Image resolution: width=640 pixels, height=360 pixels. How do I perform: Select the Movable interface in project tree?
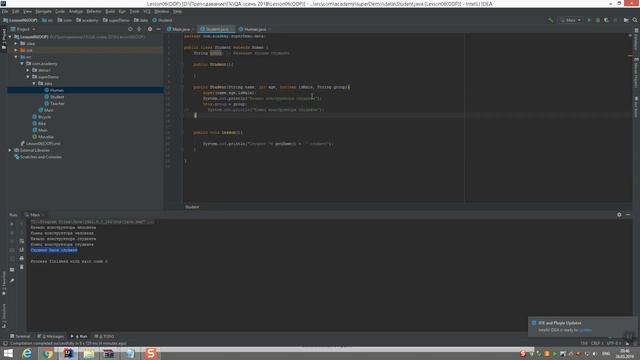coord(43,137)
